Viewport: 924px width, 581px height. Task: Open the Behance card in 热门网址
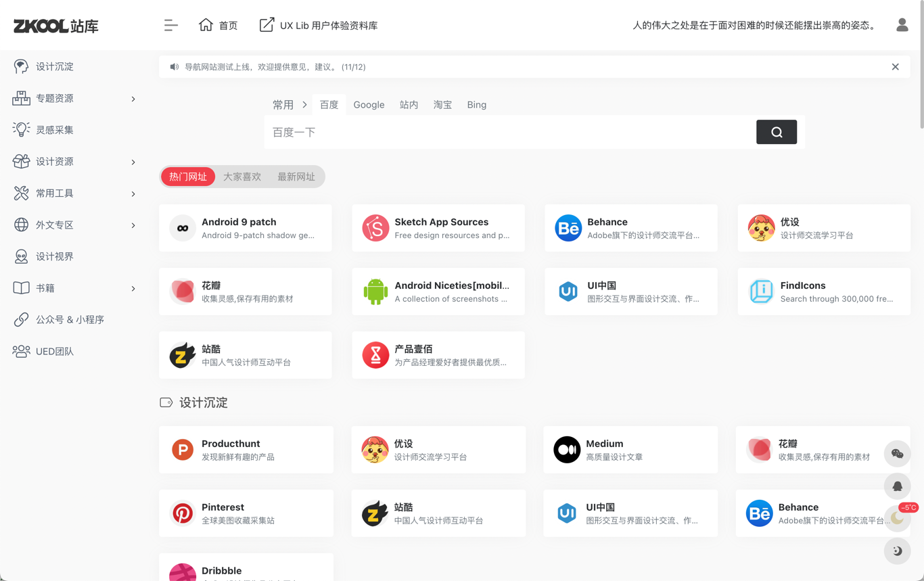631,228
